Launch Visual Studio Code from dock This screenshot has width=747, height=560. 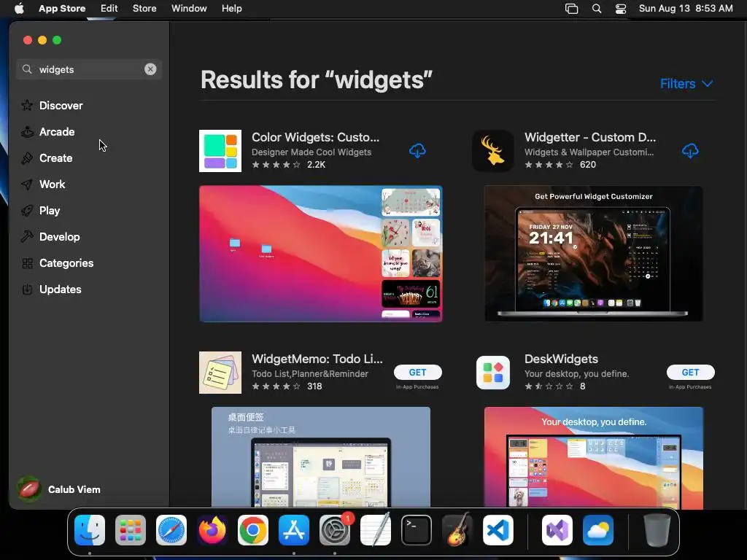(x=498, y=530)
